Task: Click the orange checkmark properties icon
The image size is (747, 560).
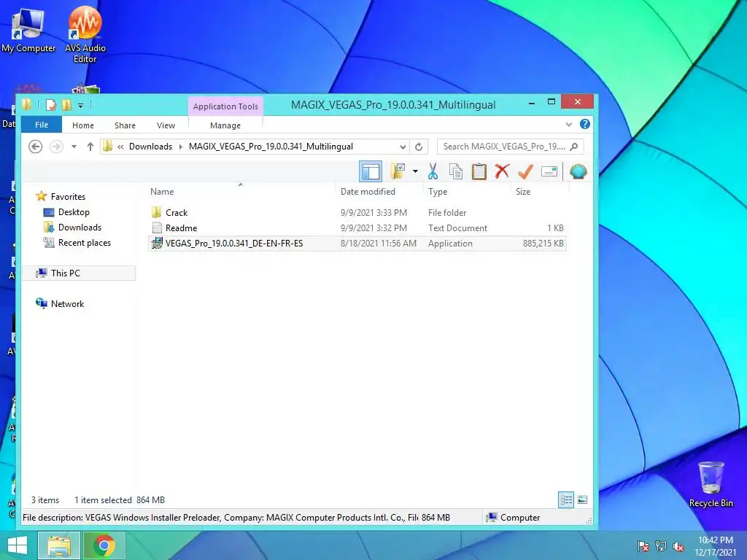Action: (x=525, y=171)
